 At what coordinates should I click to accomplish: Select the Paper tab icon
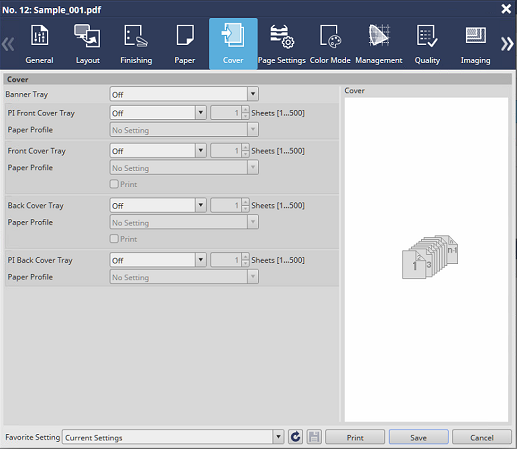pyautogui.click(x=185, y=35)
